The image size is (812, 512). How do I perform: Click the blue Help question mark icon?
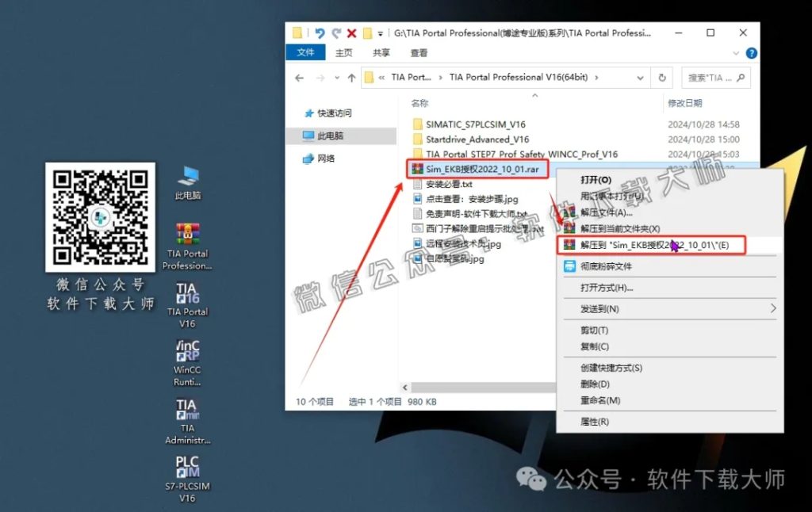751,53
